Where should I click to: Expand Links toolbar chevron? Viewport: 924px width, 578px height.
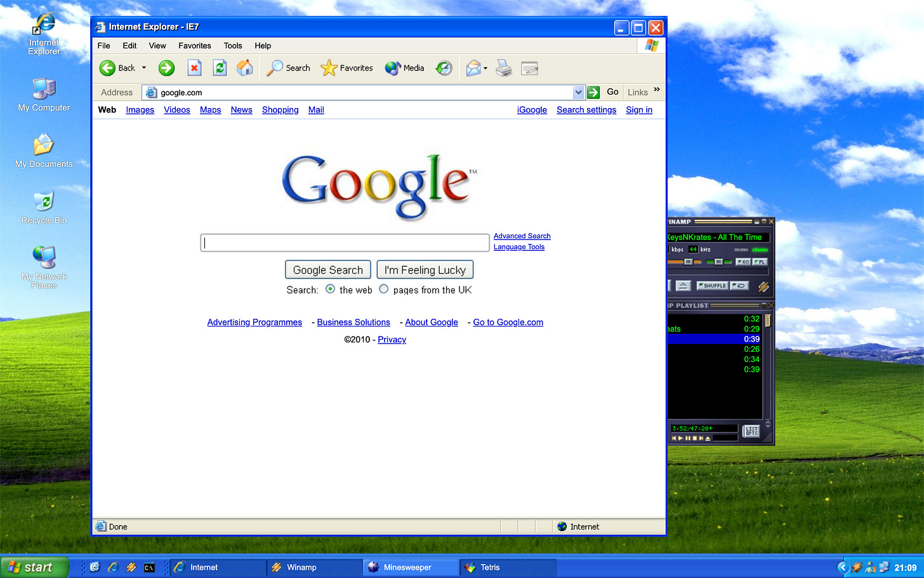click(x=657, y=90)
